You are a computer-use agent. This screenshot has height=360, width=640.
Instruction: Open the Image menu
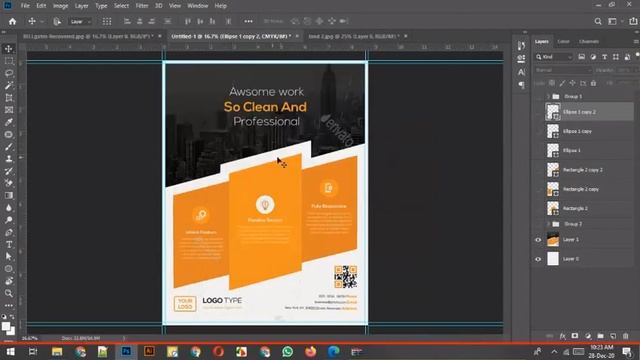[60, 6]
